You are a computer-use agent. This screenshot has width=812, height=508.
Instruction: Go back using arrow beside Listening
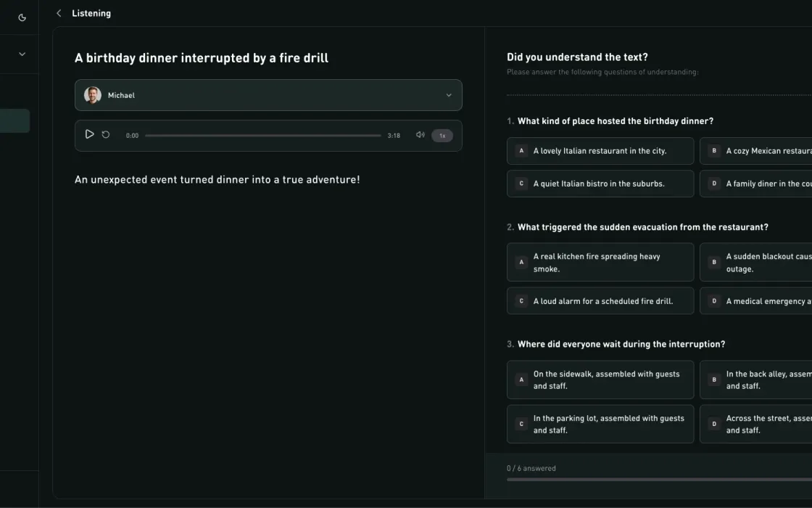click(59, 14)
